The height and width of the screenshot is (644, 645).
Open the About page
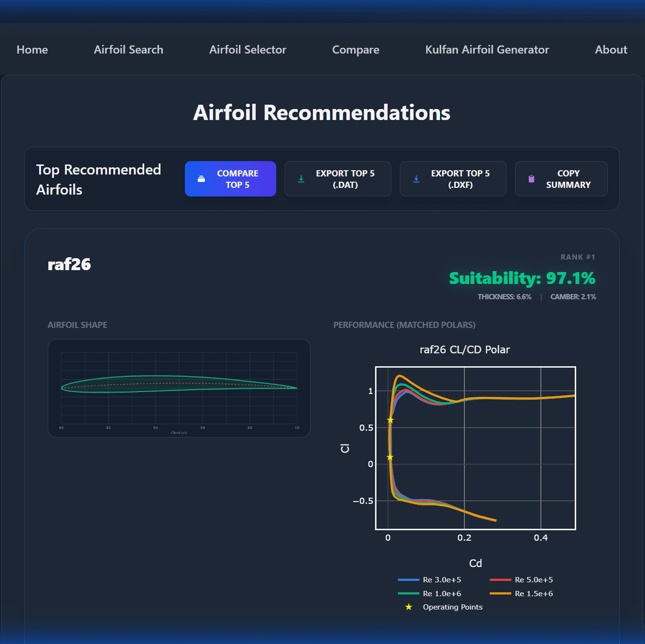point(611,49)
